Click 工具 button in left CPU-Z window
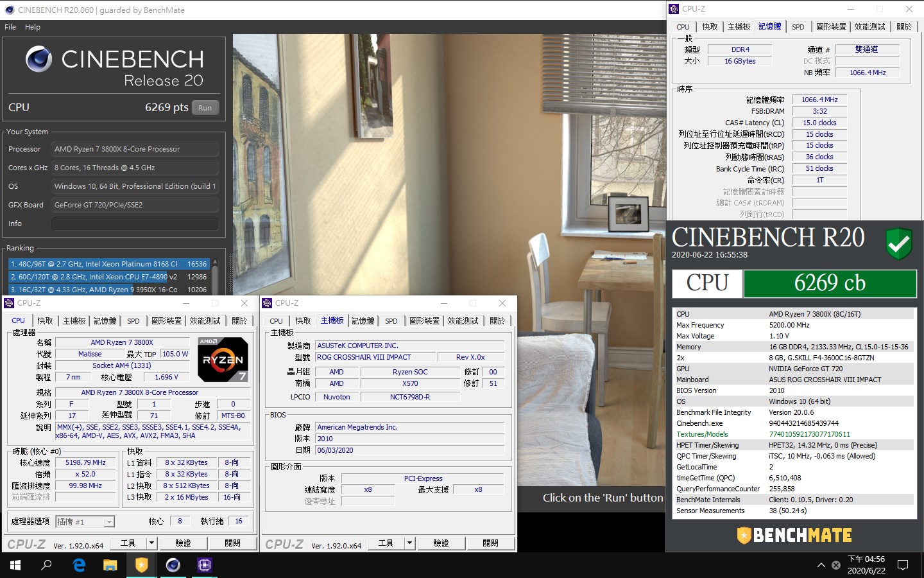Screen dimensions: 924x578 pos(128,543)
